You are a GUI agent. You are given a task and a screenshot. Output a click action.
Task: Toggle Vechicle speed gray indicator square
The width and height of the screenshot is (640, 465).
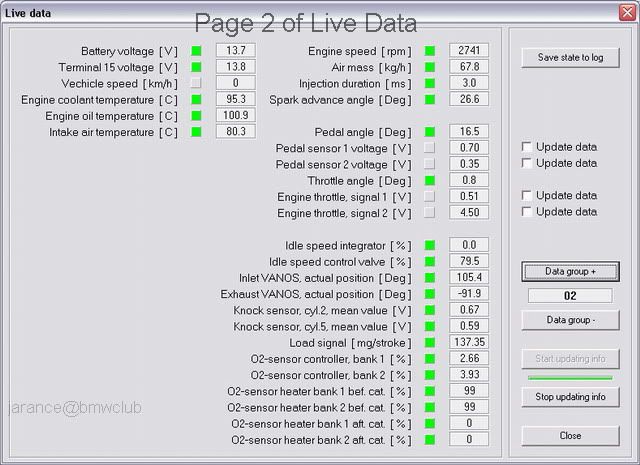[x=196, y=83]
